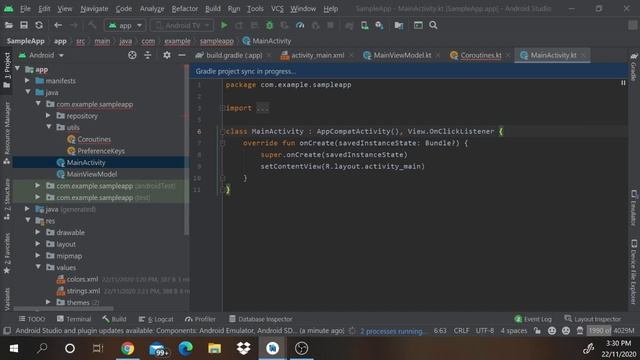Open the Layout Inspector
The width and height of the screenshot is (640, 360).
pyautogui.click(x=593, y=319)
